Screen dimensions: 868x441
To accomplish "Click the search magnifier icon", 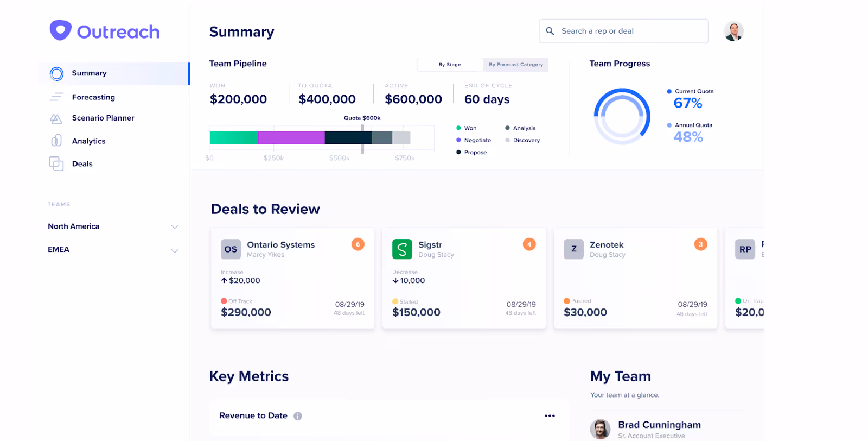I will (x=550, y=31).
